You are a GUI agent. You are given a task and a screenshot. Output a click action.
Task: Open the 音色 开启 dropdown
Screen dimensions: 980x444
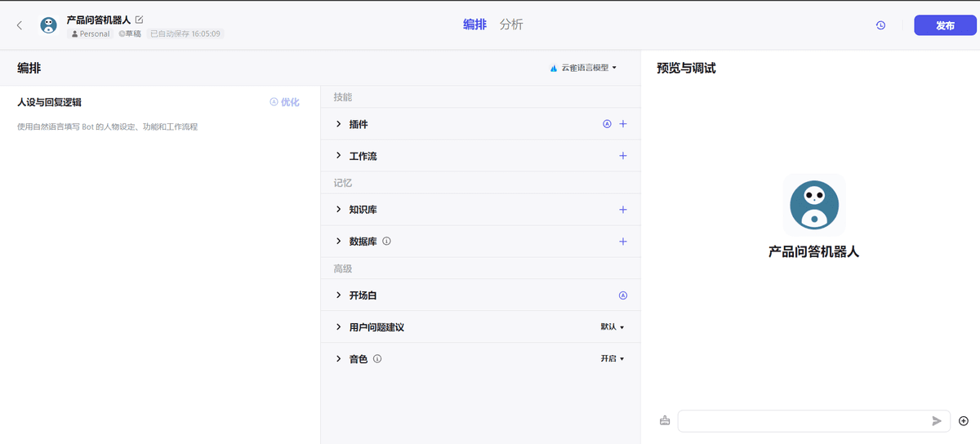(x=612, y=359)
